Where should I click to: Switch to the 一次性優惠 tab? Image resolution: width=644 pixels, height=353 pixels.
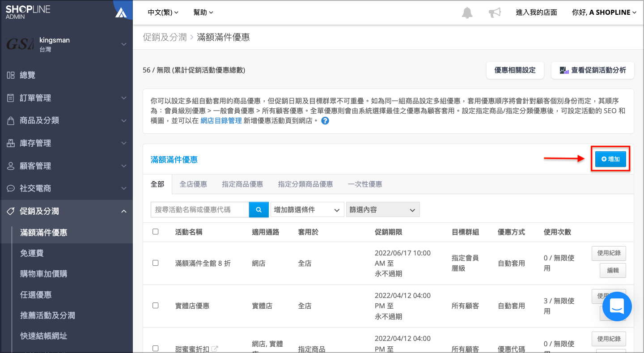[x=365, y=184]
